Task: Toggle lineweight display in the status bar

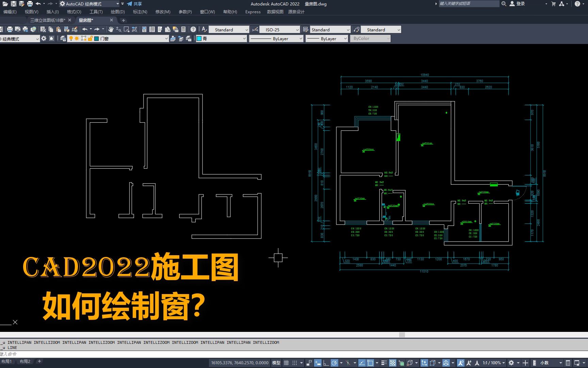Action: click(x=384, y=363)
